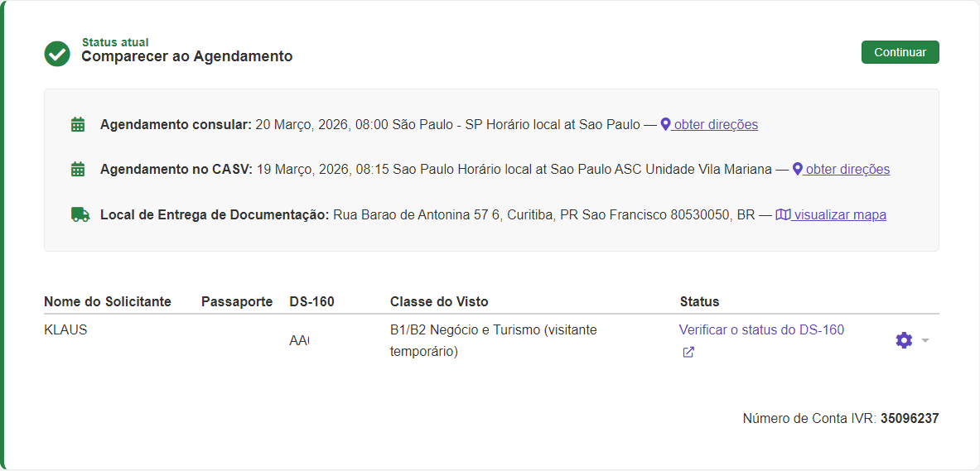Expand the caret dropdown beside the gear
This screenshot has height=471, width=980.
(925, 340)
